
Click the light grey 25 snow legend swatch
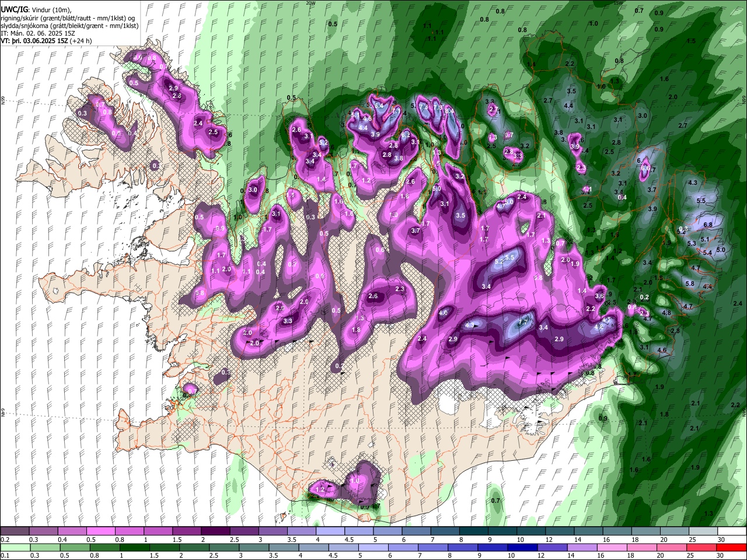pos(703,531)
